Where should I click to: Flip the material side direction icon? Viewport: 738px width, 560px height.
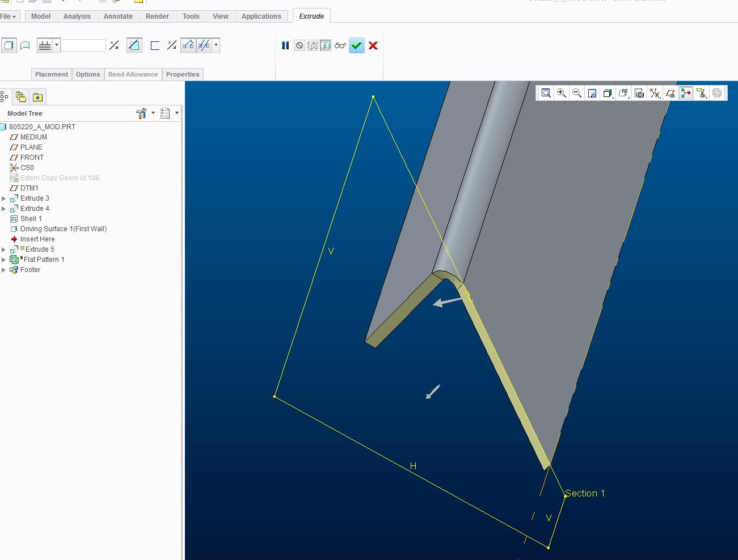click(172, 45)
